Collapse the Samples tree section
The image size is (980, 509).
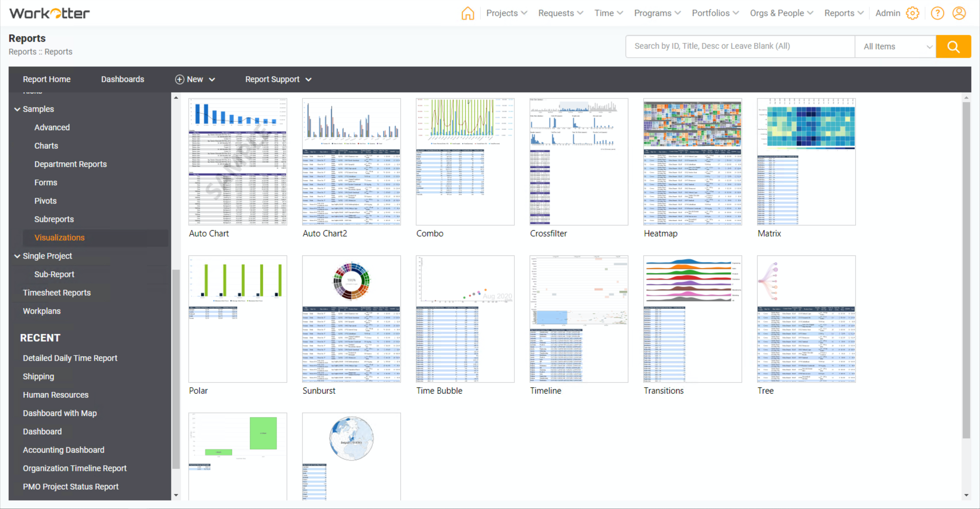17,109
